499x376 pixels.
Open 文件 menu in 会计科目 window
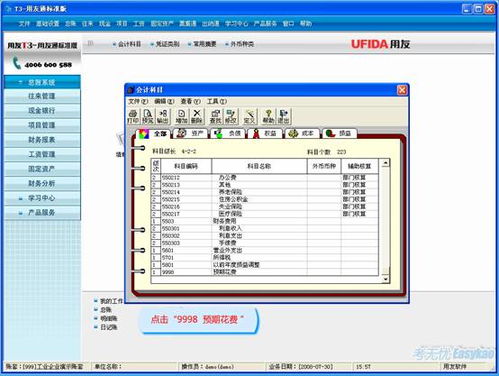click(138, 101)
